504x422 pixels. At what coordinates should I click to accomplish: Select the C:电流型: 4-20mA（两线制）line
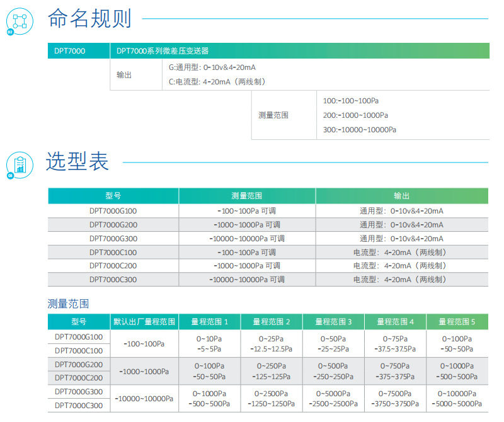pos(217,82)
